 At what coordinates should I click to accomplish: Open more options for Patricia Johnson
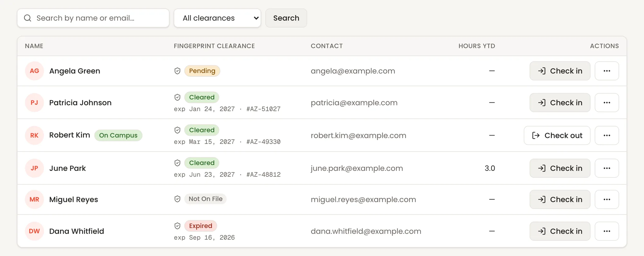[607, 103]
